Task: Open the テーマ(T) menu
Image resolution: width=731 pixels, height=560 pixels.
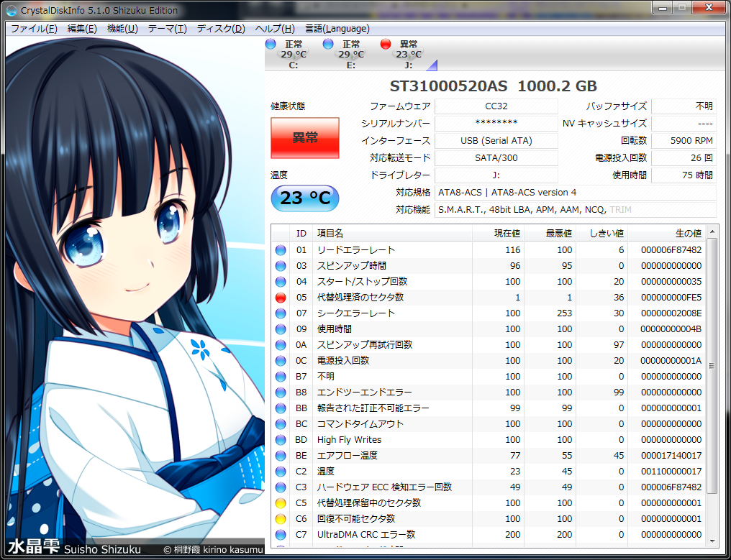Action: (168, 29)
